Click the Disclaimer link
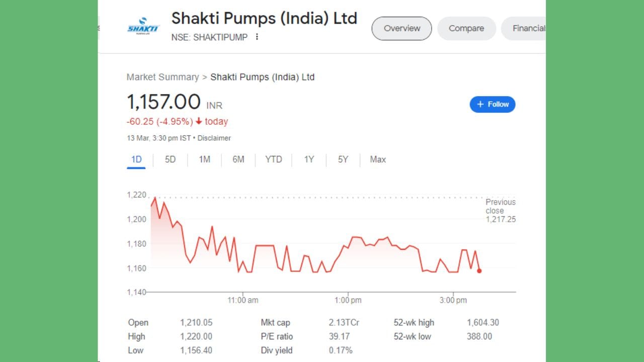 (x=214, y=138)
